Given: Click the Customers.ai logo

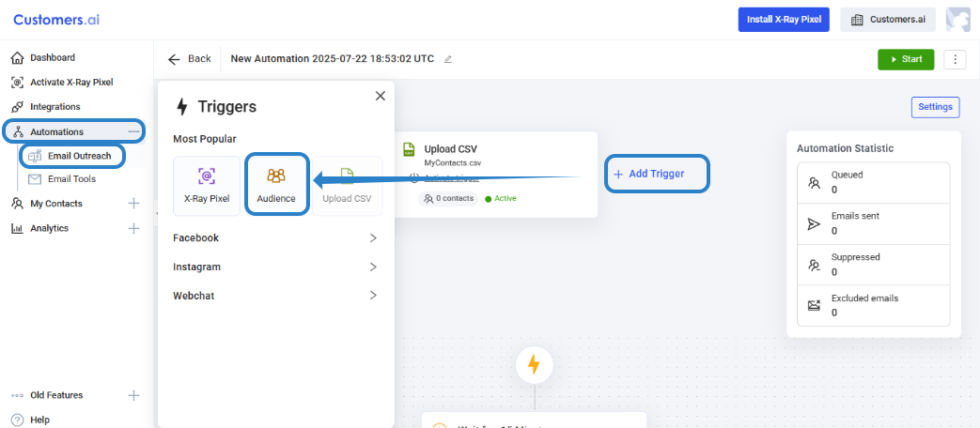Looking at the screenshot, I should click(x=56, y=20).
